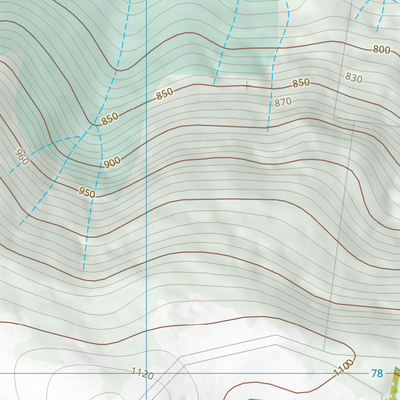Click the 850 label at the stream junction

110,119
